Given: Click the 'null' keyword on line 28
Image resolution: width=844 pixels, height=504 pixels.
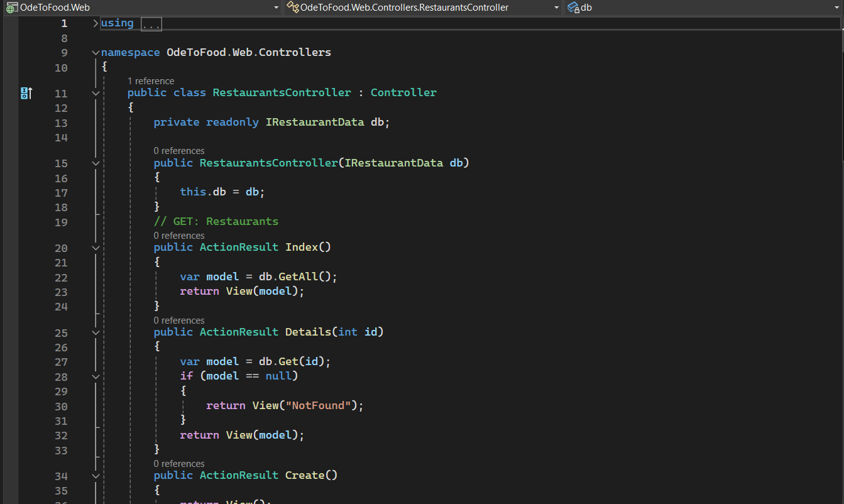Looking at the screenshot, I should click(x=278, y=376).
